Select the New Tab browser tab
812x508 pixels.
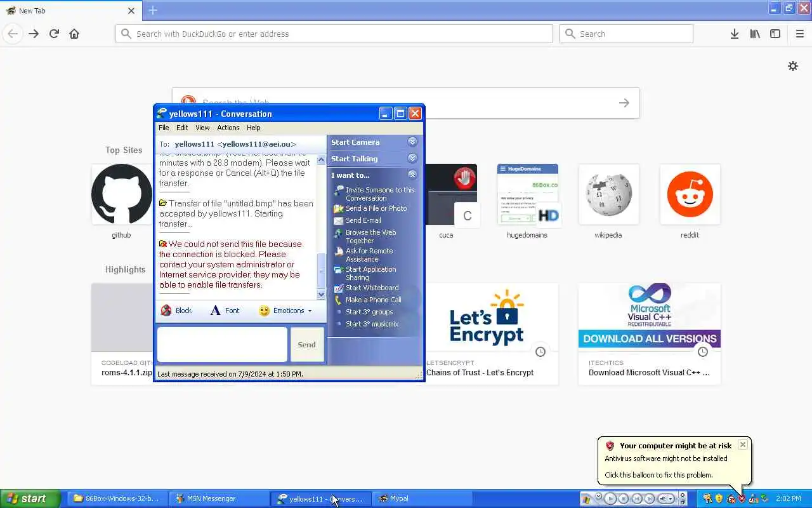click(x=70, y=10)
